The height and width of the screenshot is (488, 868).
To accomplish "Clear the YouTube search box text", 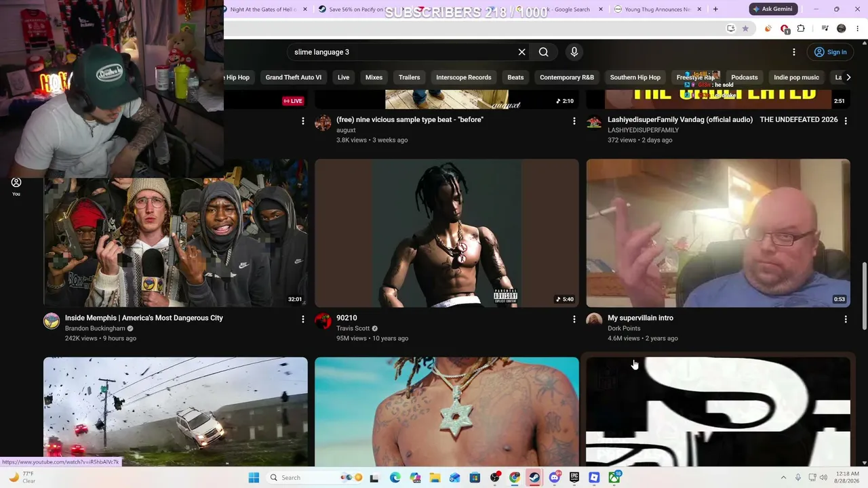I will click(521, 52).
